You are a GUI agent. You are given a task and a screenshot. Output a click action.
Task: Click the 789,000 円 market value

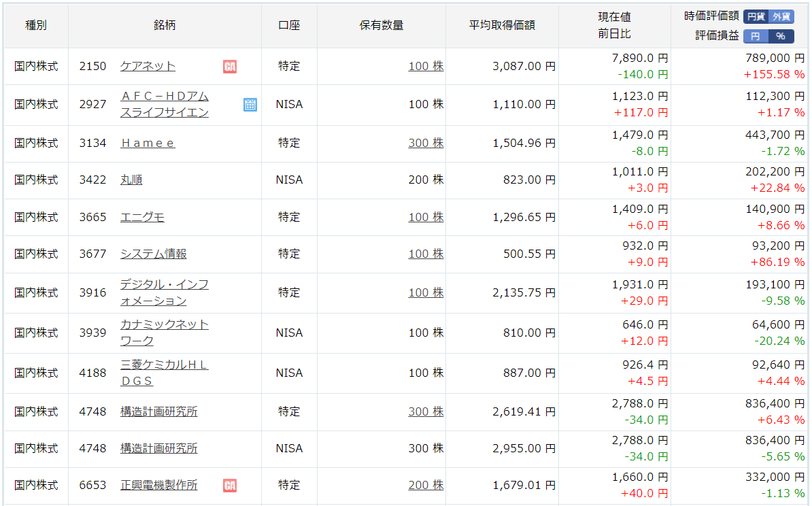[775, 58]
